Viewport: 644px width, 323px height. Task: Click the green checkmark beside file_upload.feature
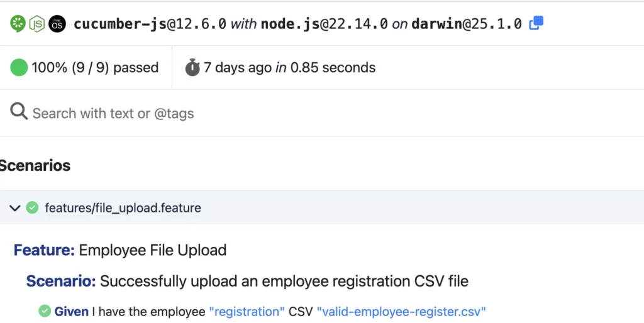tap(33, 207)
